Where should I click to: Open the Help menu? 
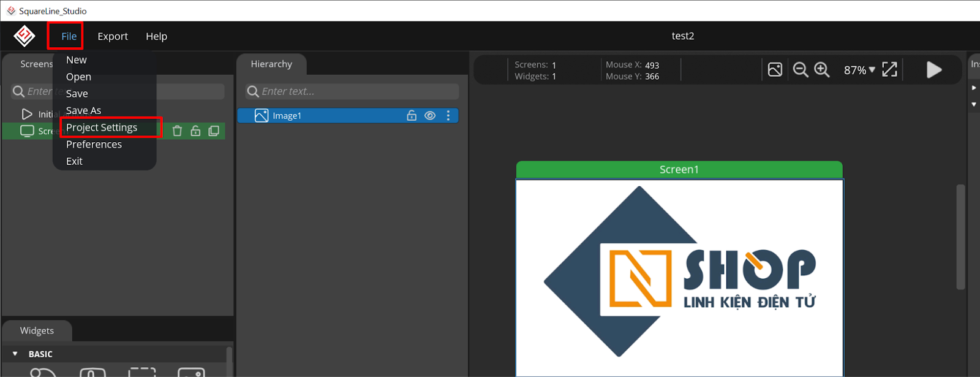pyautogui.click(x=156, y=36)
